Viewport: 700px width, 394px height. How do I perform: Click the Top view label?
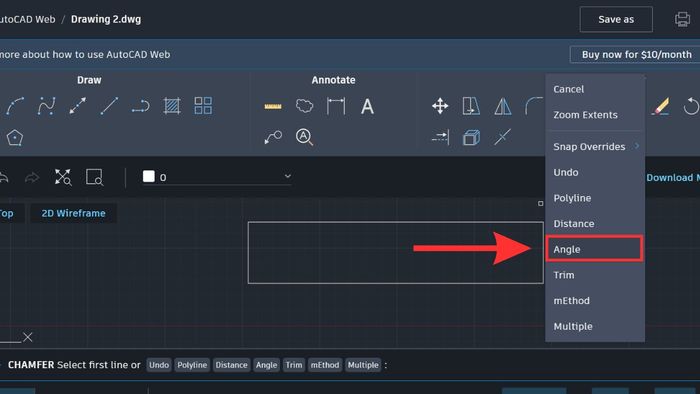click(7, 213)
